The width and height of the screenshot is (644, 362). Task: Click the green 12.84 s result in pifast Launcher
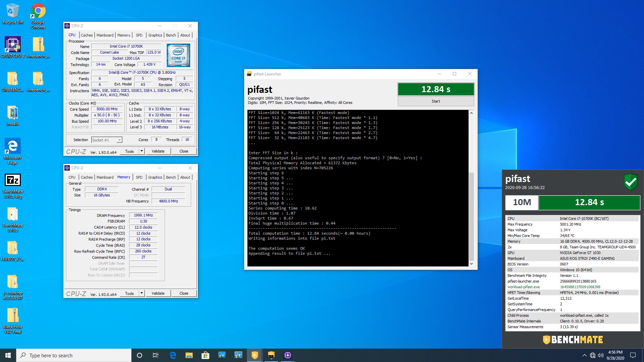(x=436, y=89)
